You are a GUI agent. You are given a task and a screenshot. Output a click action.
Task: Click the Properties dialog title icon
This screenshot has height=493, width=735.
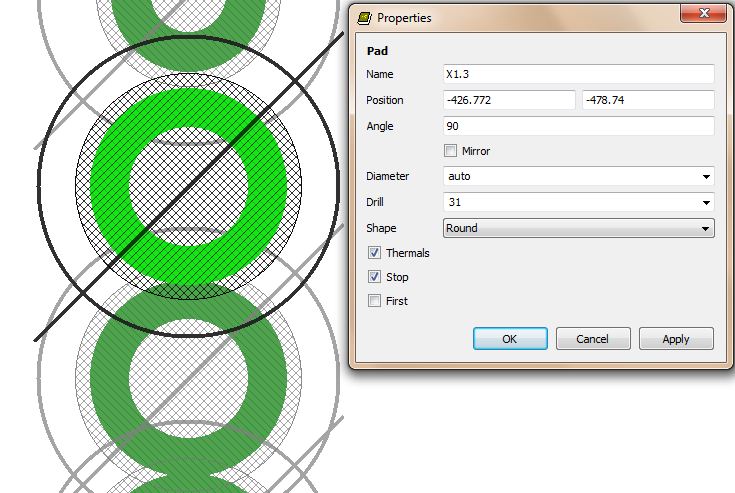[x=364, y=18]
